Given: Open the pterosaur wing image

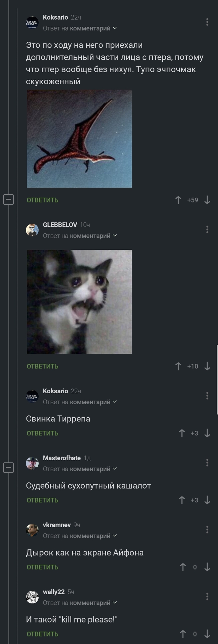Looking at the screenshot, I should (x=79, y=139).
